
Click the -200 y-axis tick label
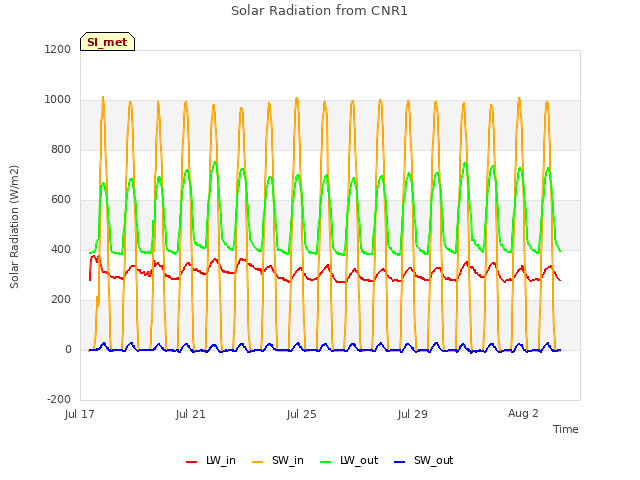(x=59, y=399)
